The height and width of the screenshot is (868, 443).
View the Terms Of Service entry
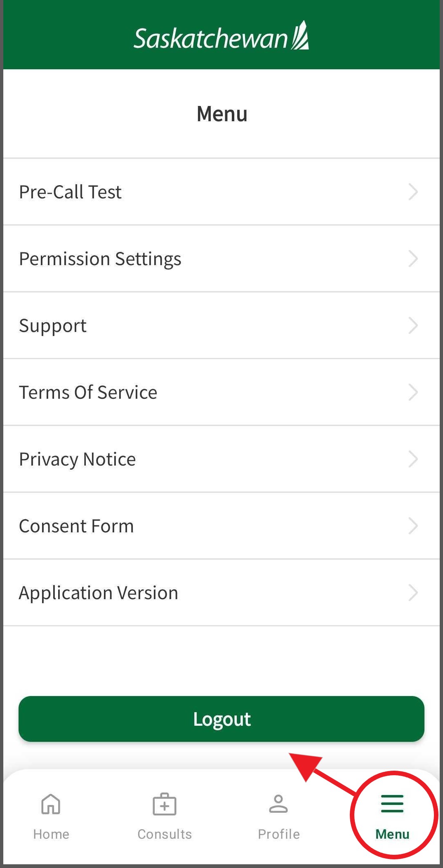coord(88,393)
